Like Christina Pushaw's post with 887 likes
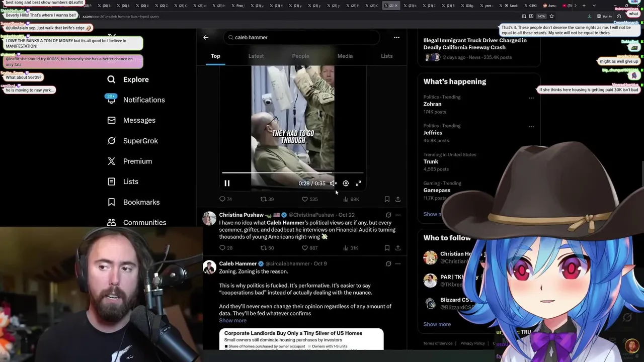The width and height of the screenshot is (644, 362). pos(309,248)
